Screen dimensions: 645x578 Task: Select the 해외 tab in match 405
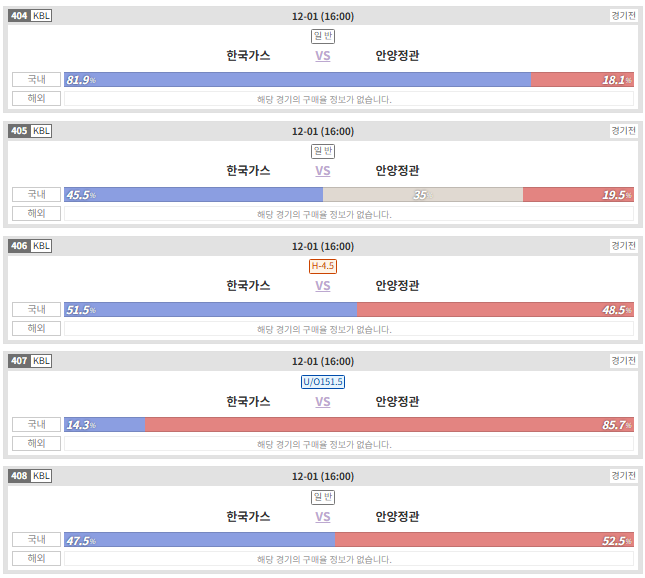pyautogui.click(x=37, y=214)
